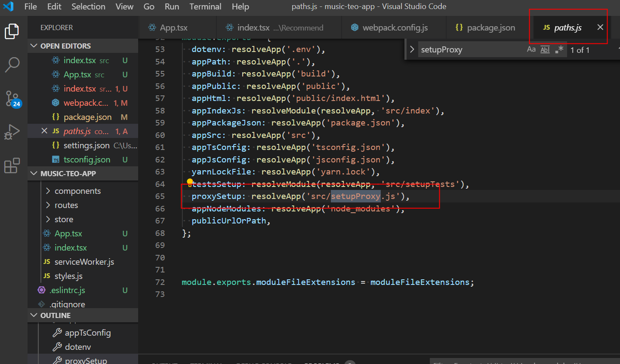Image resolution: width=620 pixels, height=364 pixels.
Task: Open the Go menu
Action: (149, 6)
